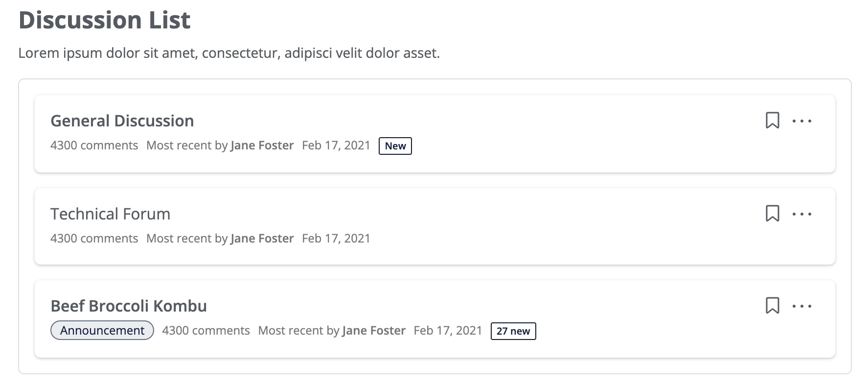The image size is (868, 388).
Task: Select the Announcement tag pill
Action: point(102,331)
